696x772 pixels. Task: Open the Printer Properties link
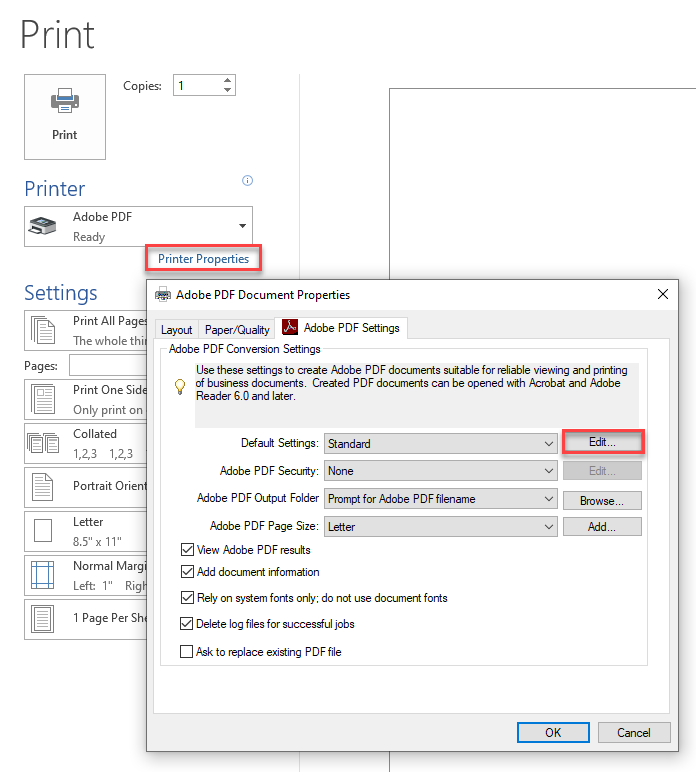[x=203, y=258]
